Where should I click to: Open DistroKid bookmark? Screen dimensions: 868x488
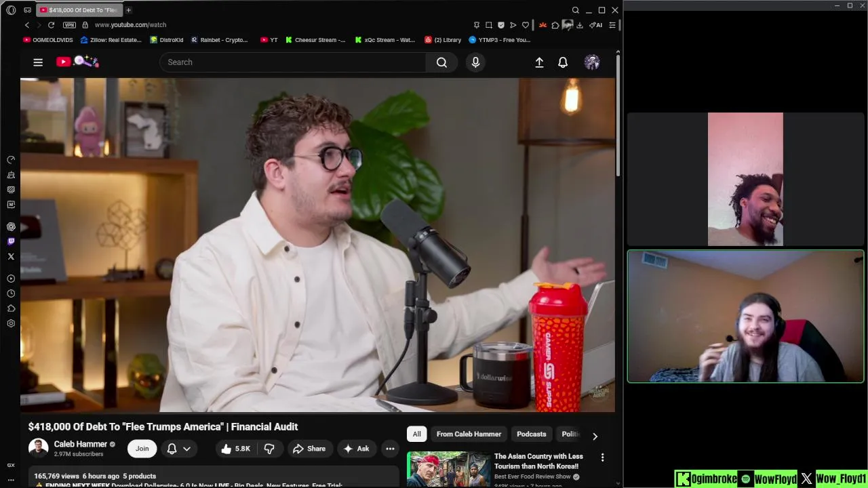pos(167,40)
